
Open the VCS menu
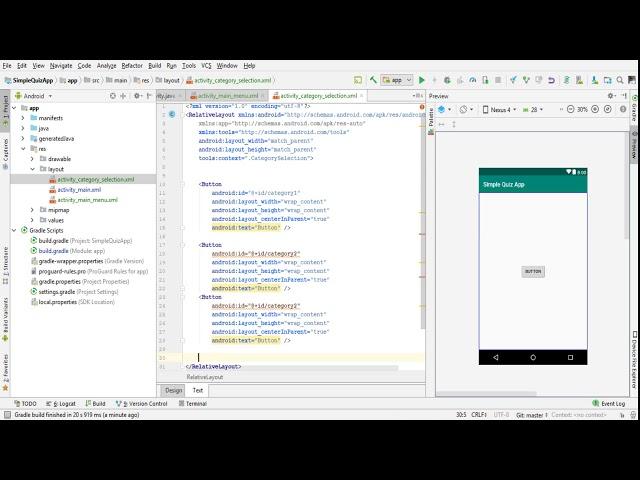pyautogui.click(x=206, y=65)
